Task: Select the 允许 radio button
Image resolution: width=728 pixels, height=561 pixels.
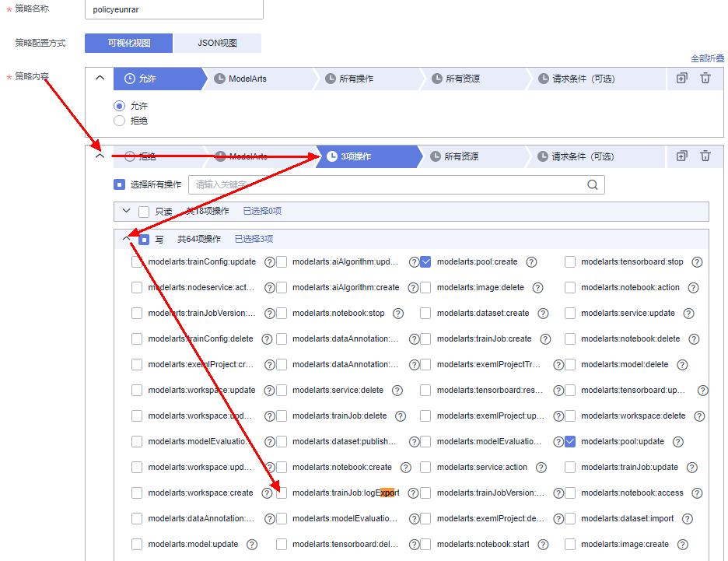Action: (x=119, y=106)
